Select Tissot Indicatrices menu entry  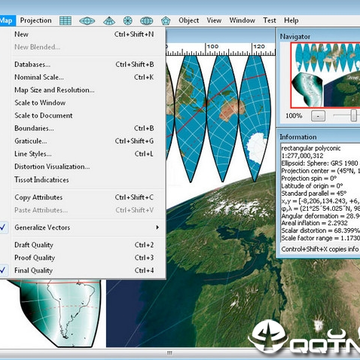[x=83, y=180]
